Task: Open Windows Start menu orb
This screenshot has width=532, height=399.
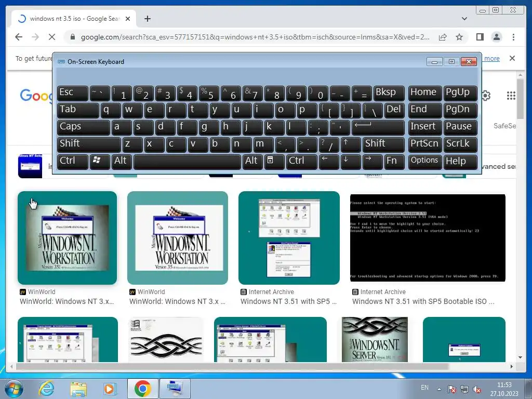Action: pos(14,389)
